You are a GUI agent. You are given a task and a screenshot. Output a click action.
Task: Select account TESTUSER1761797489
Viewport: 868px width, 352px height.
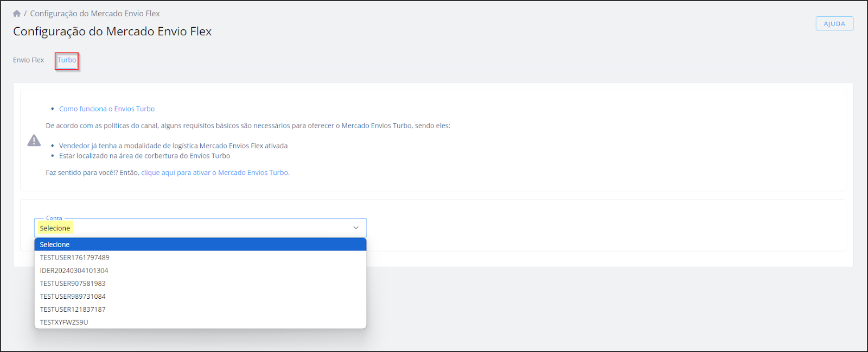(200, 257)
